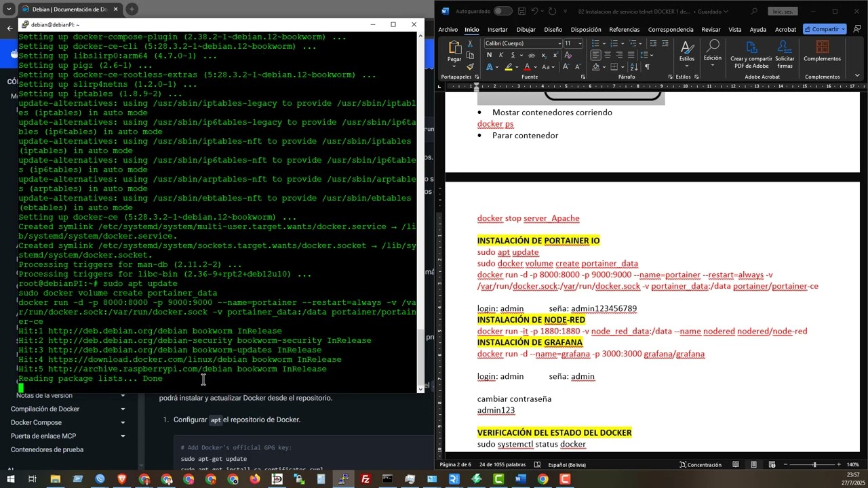
Task: Open Contenedores de prueba sidebar link
Action: coord(47,449)
